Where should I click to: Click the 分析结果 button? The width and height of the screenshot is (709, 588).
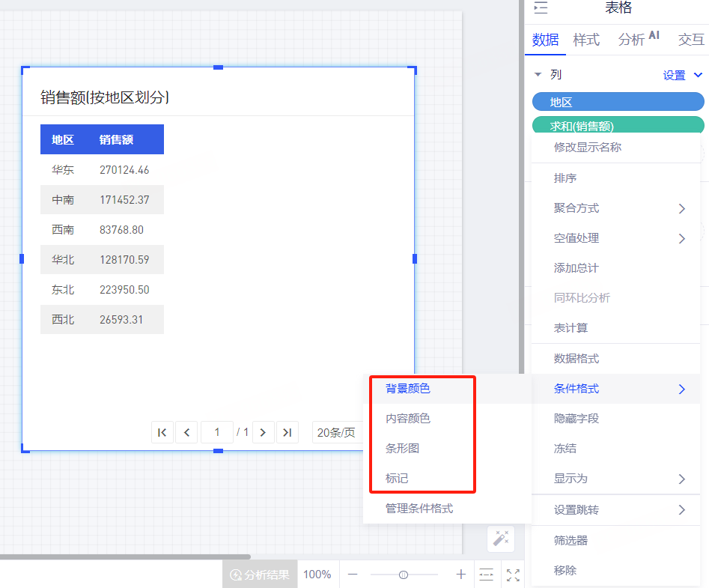point(259,575)
